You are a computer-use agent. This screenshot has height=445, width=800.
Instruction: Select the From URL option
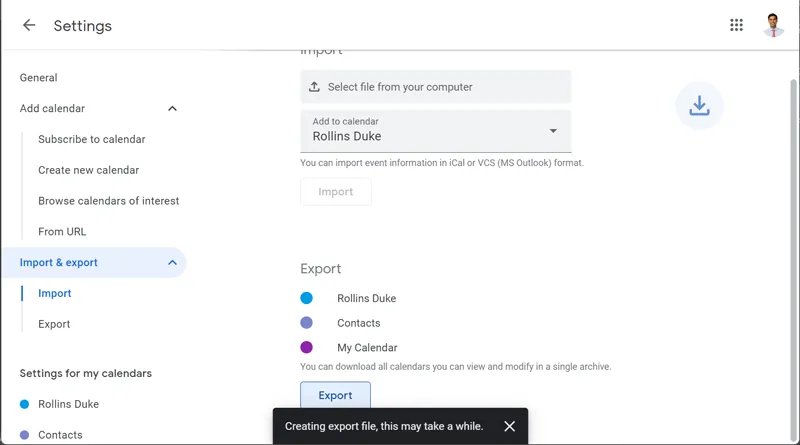tap(62, 231)
